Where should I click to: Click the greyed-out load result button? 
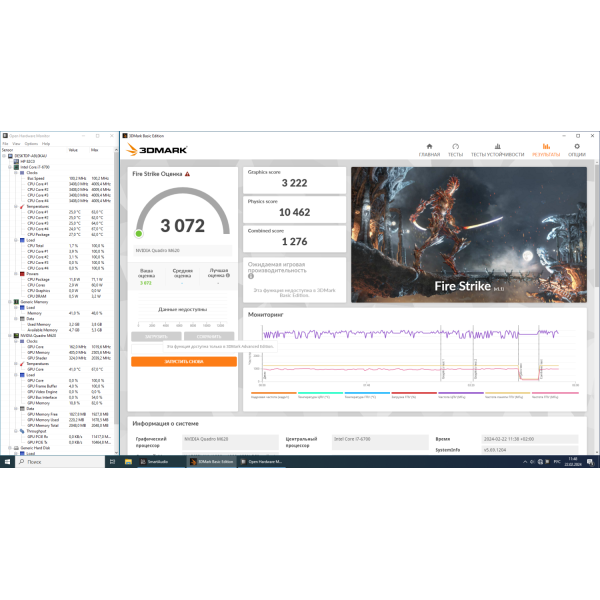pyautogui.click(x=156, y=336)
